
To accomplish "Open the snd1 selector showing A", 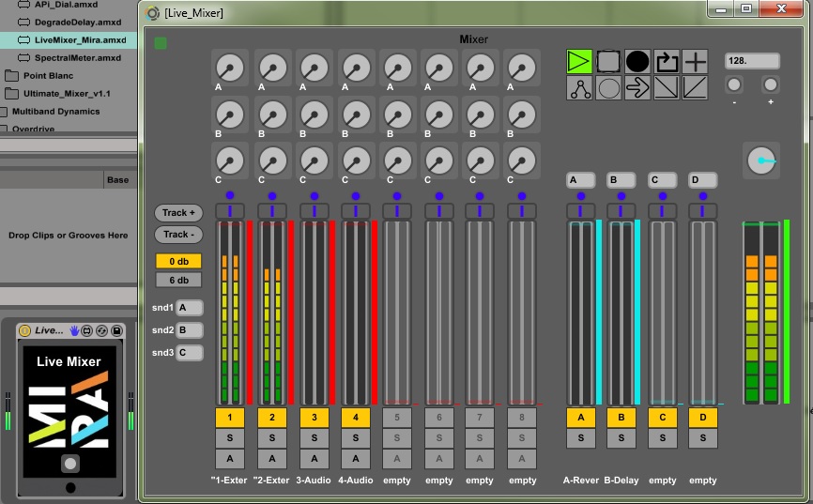I will [190, 308].
